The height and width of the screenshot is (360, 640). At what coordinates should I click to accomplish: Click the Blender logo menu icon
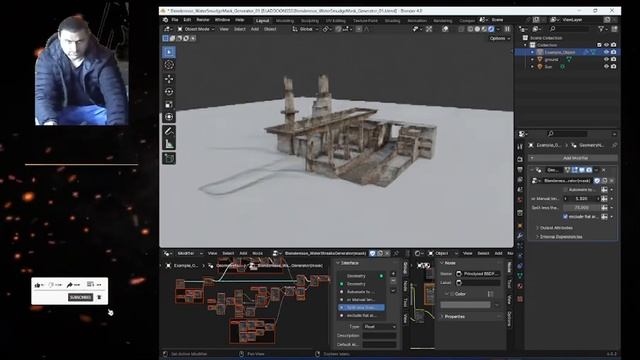pyautogui.click(x=165, y=20)
